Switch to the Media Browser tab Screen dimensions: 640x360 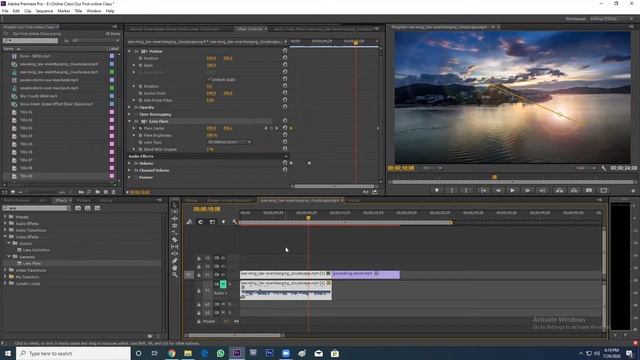click(16, 200)
